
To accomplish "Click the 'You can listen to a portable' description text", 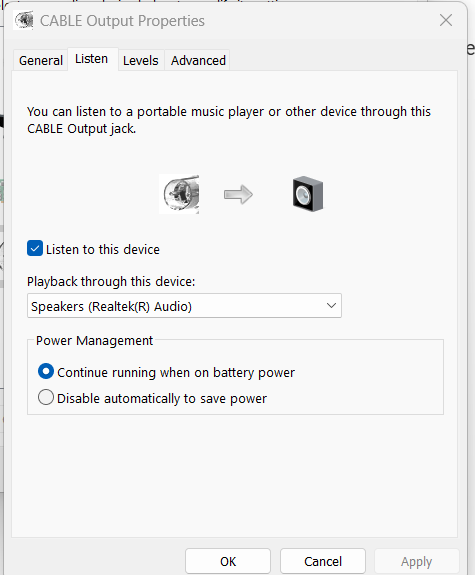I will (x=229, y=120).
